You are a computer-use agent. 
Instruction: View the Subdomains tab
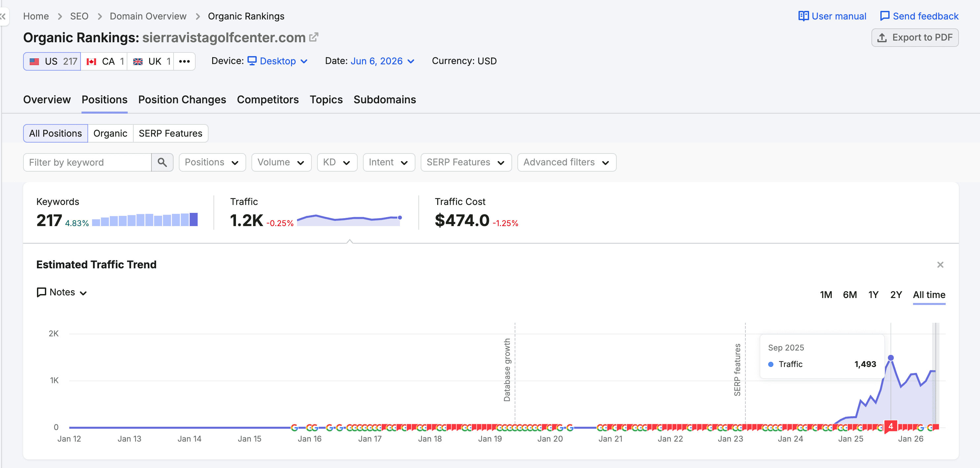385,100
